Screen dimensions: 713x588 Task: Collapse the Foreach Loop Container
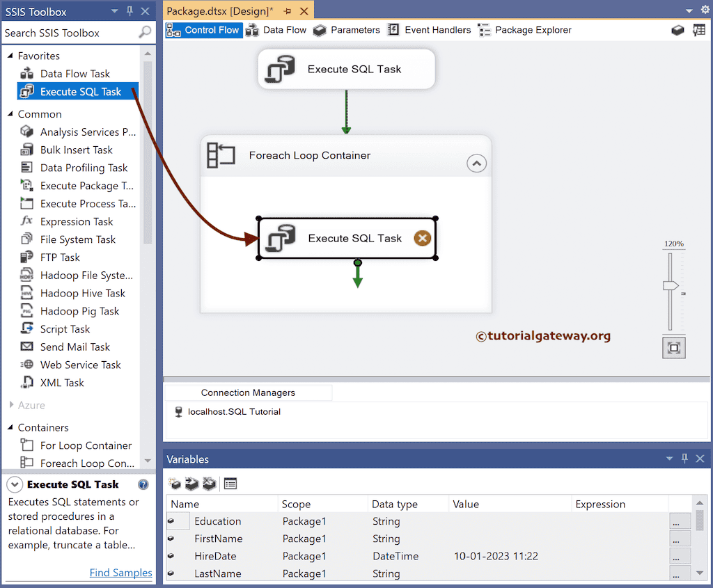point(476,163)
